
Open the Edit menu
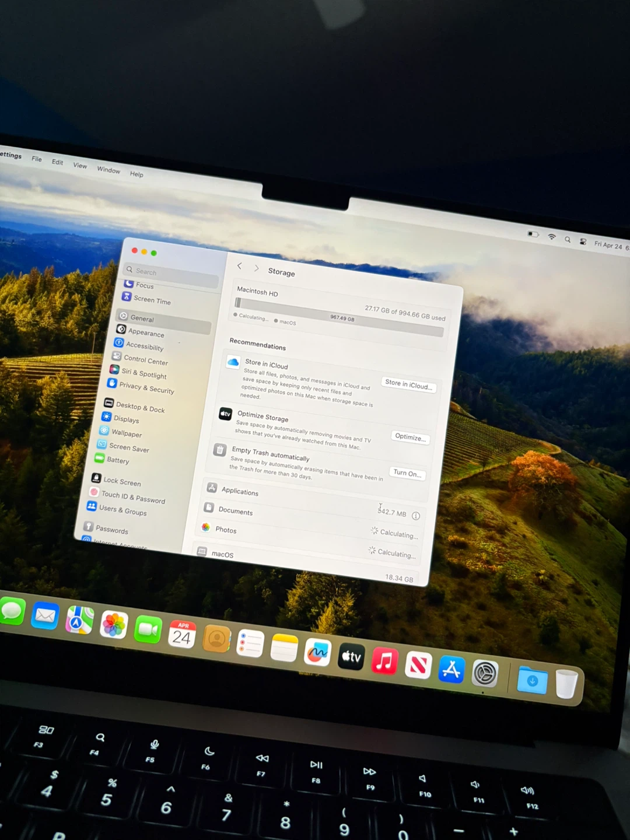pyautogui.click(x=57, y=162)
